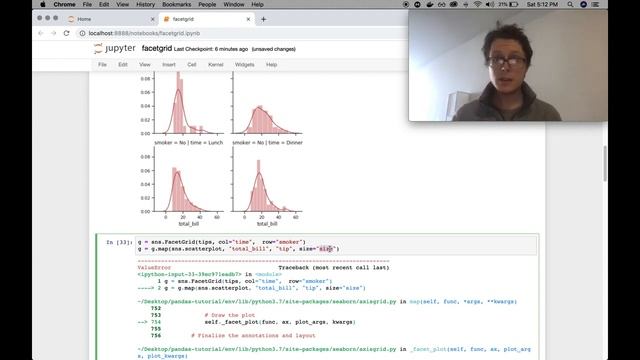Open the Jupyter File menu
The width and height of the screenshot is (640, 360).
(102, 64)
